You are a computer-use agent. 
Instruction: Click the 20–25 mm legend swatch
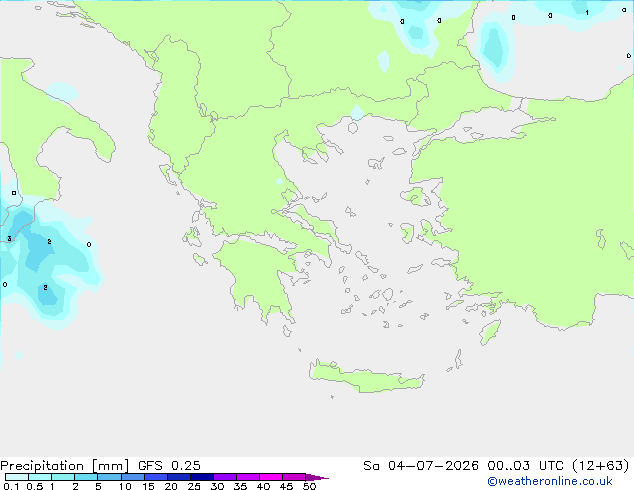click(x=179, y=477)
